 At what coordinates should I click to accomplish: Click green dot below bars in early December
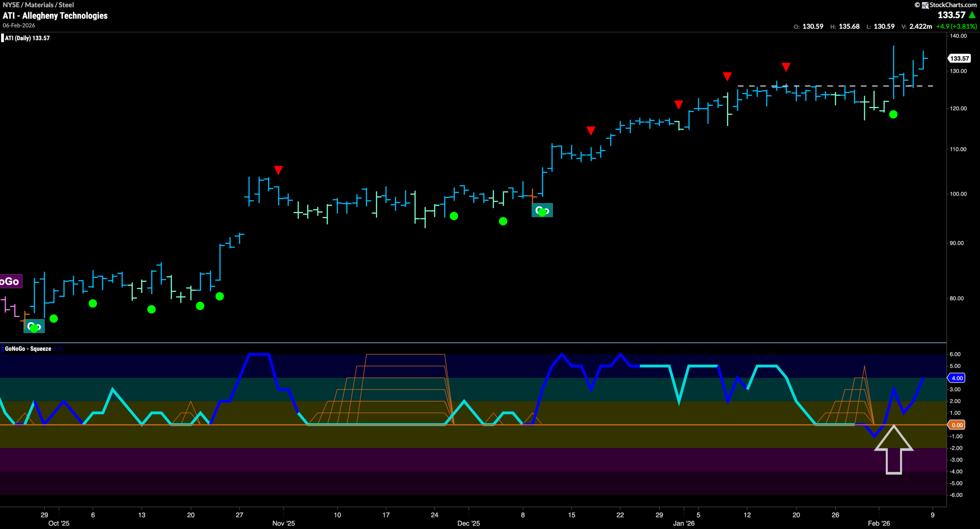point(503,221)
